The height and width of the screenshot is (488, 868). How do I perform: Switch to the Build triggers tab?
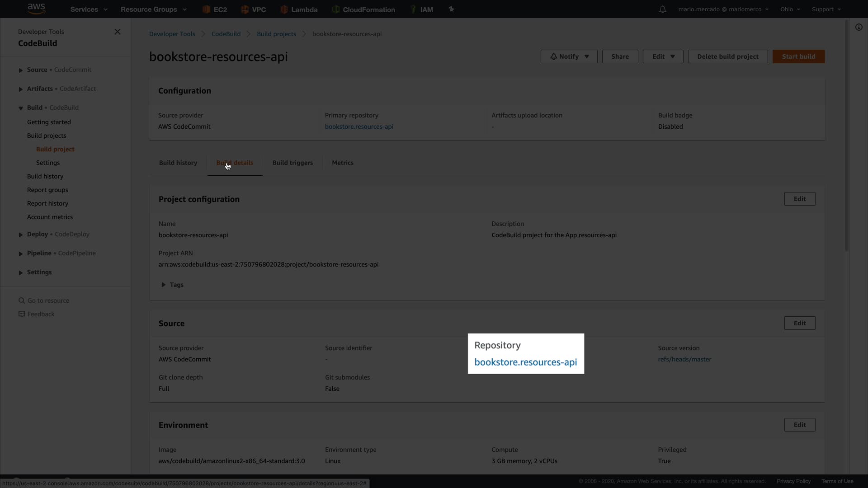coord(292,163)
